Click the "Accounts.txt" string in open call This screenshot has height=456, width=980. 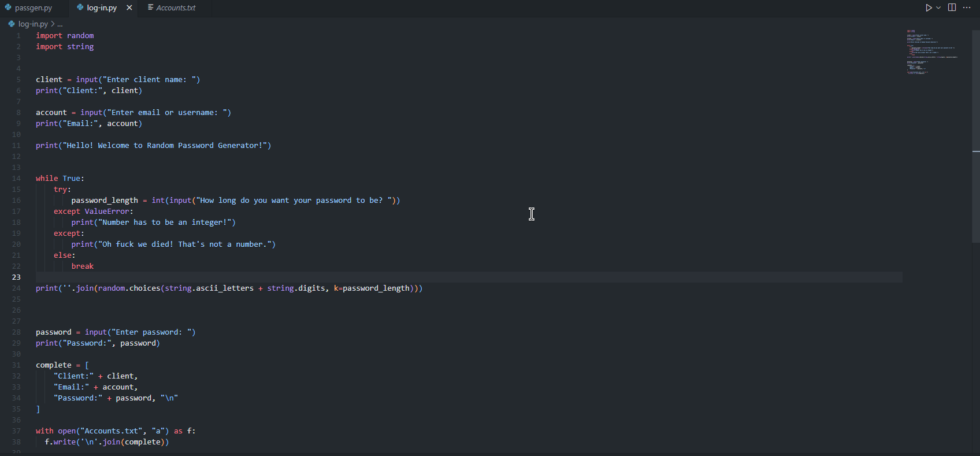[112, 431]
